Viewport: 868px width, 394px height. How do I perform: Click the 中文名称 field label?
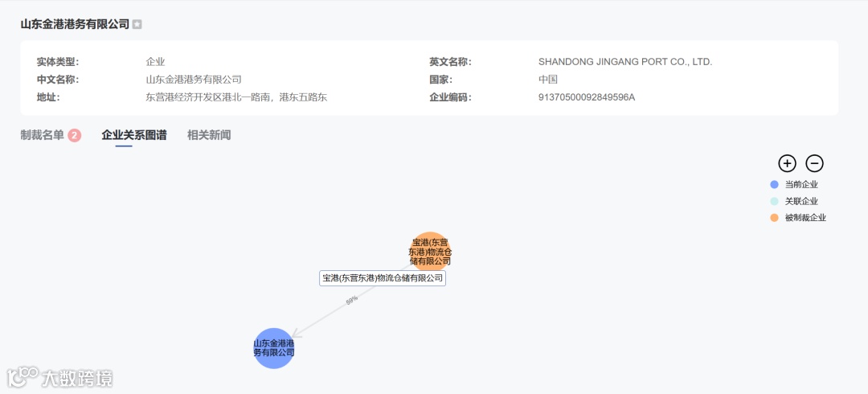pyautogui.click(x=58, y=80)
